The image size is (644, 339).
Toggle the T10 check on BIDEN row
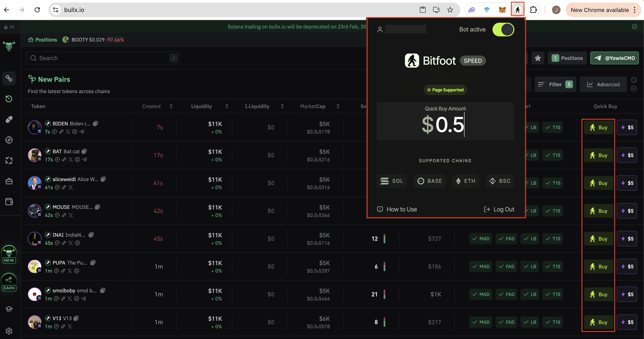pos(553,127)
